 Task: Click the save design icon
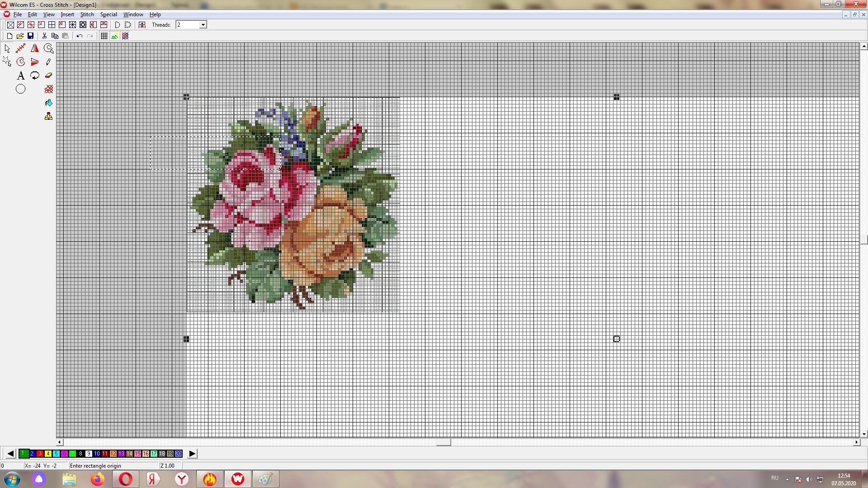point(30,36)
